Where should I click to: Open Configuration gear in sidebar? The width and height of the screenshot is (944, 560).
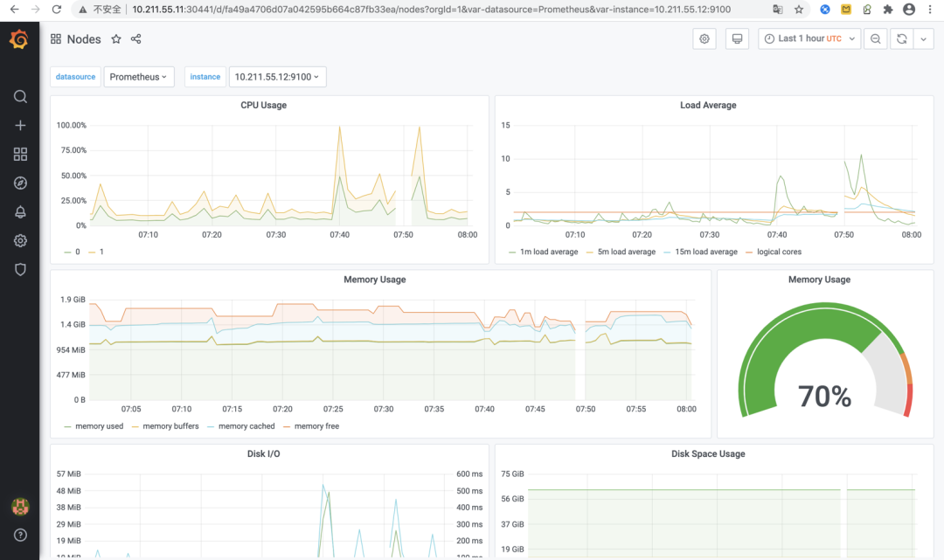tap(20, 240)
